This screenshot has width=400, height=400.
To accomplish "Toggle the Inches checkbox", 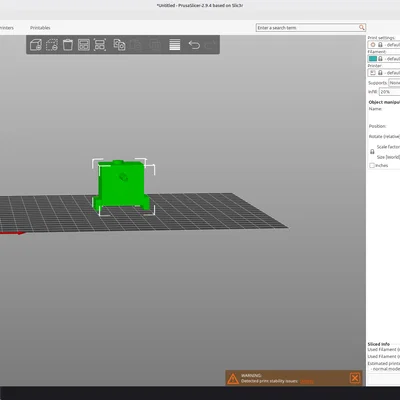I will [x=372, y=165].
